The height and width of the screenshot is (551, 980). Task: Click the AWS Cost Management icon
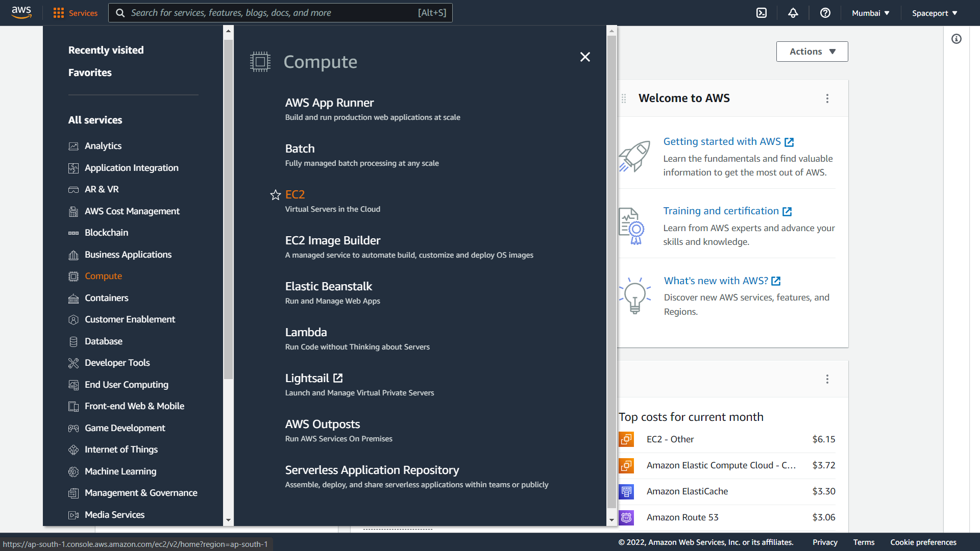[x=73, y=212]
